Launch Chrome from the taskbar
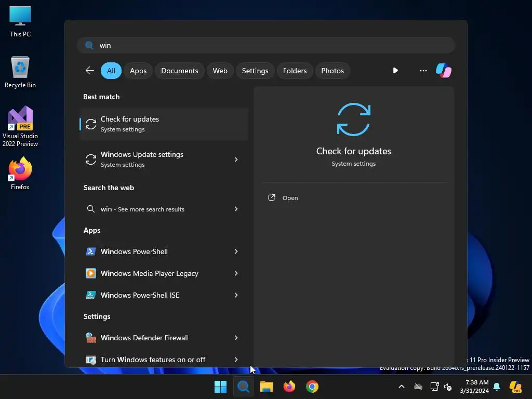 (x=312, y=387)
